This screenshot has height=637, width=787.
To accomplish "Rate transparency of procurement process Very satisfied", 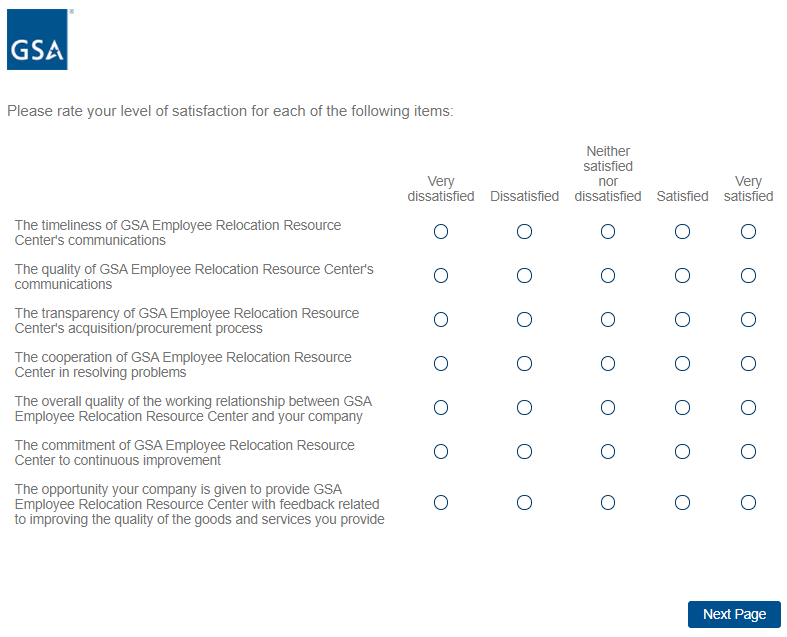I will (748, 320).
